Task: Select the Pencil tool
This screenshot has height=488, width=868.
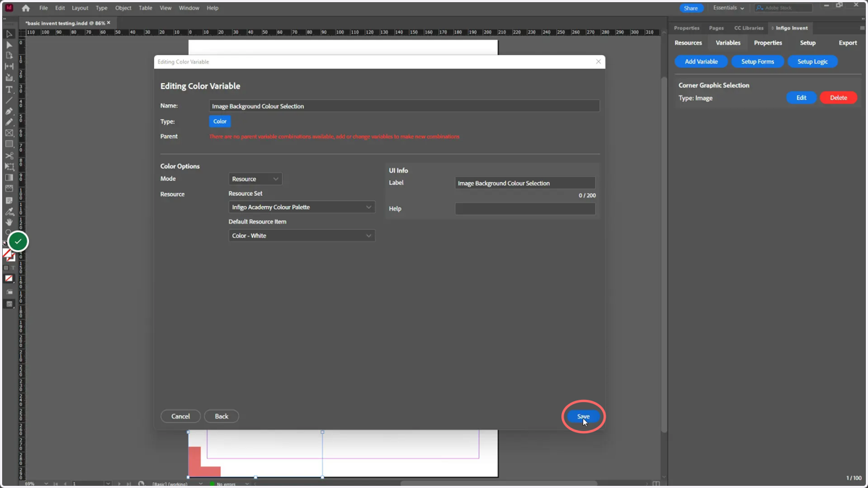Action: point(9,122)
